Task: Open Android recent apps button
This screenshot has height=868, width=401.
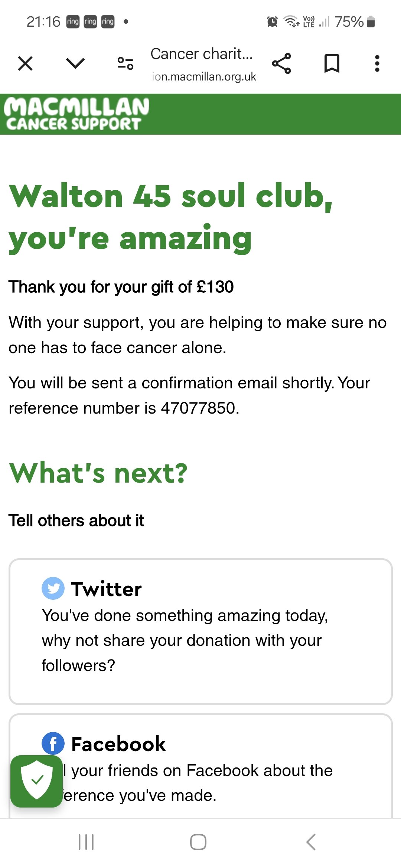Action: pos(86,842)
